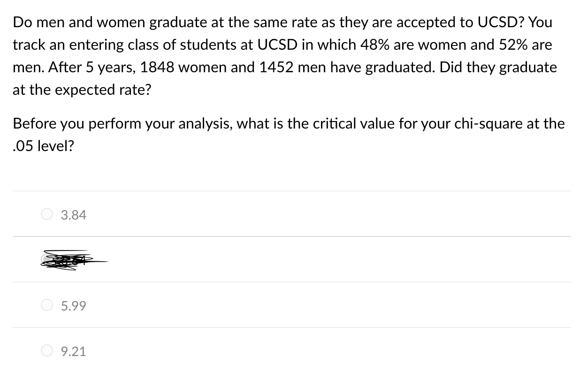Click the '.05 level?' text
The height and width of the screenshot is (387, 588).
(x=43, y=146)
